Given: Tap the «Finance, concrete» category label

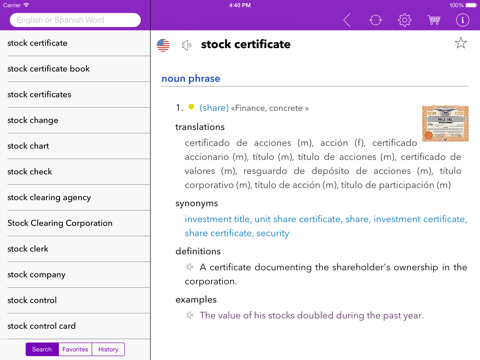Looking at the screenshot, I should click(270, 108).
